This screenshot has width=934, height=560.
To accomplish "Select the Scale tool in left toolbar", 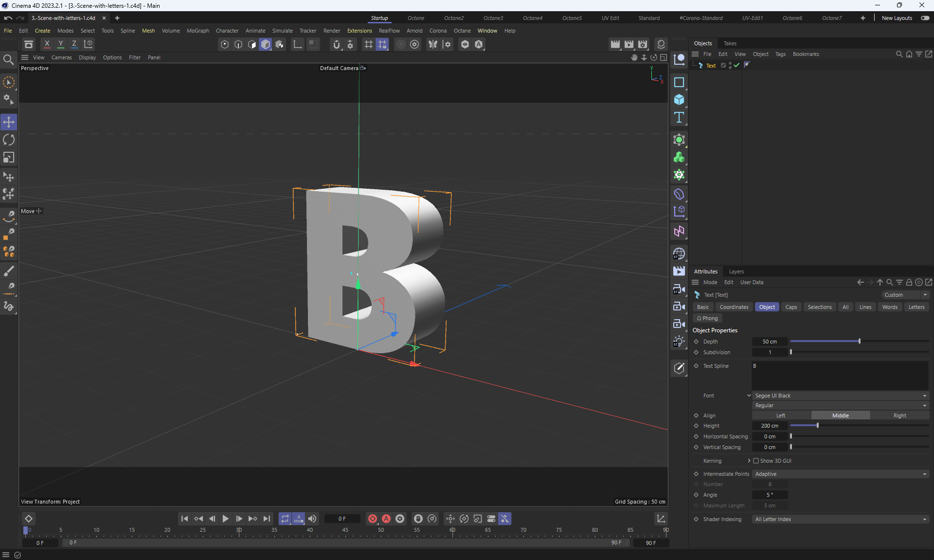I will tap(9, 158).
